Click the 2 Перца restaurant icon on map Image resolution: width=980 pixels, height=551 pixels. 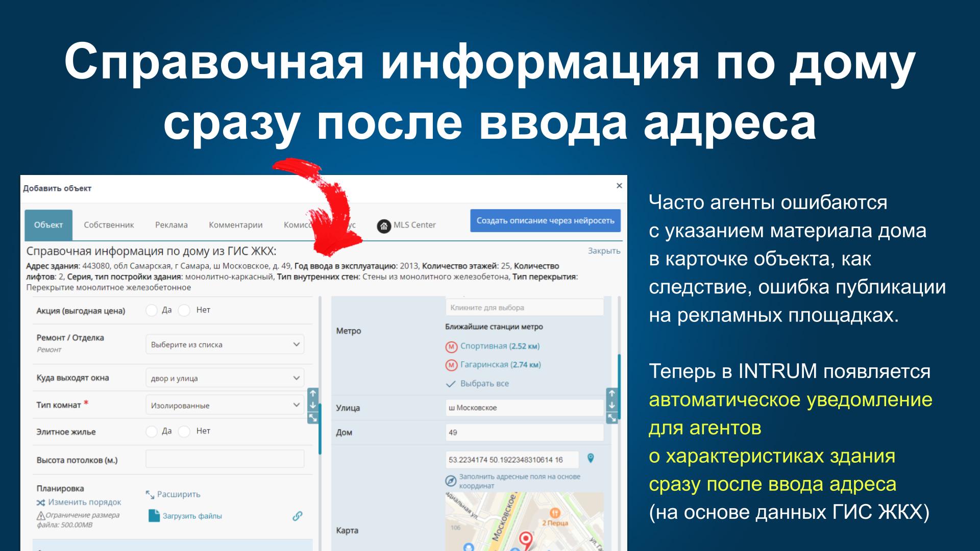coord(555,513)
